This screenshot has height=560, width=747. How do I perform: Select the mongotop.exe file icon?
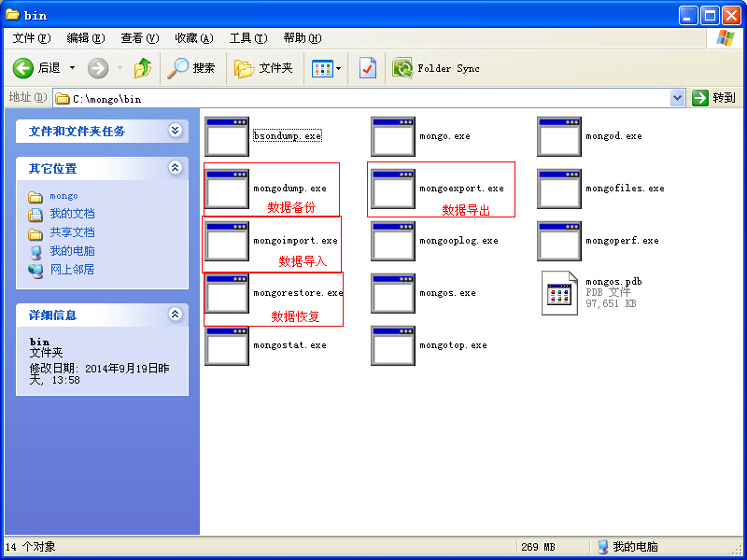393,346
